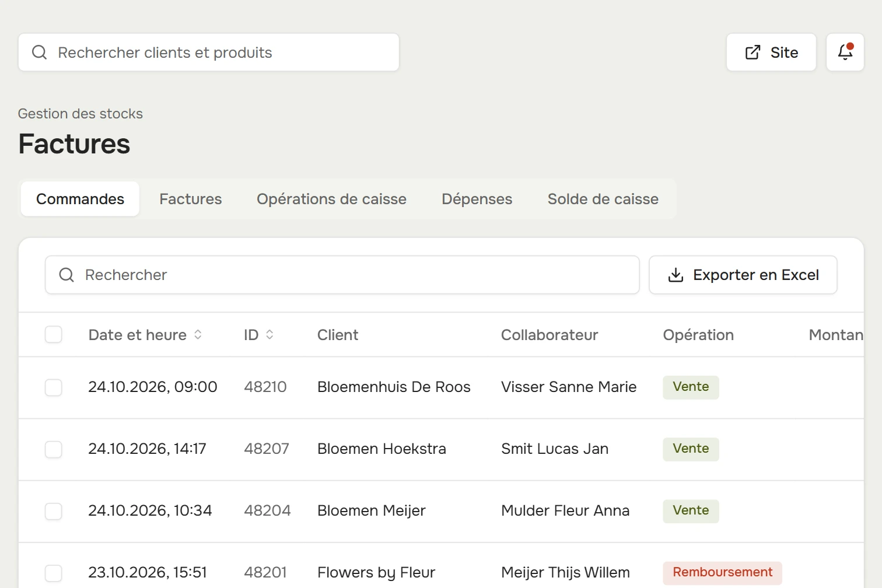Click collaborator Mulder Fleur Anna
The height and width of the screenshot is (588, 882).
(x=565, y=510)
